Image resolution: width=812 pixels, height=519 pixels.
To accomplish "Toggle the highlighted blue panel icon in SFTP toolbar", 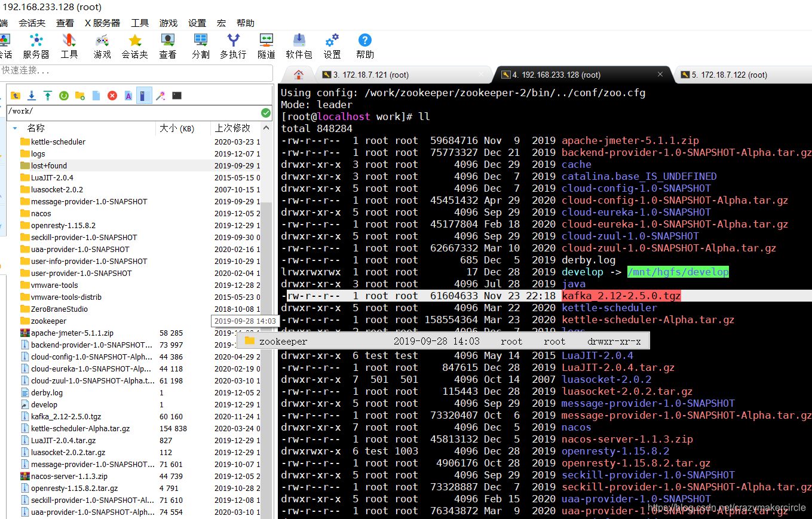I will [144, 96].
